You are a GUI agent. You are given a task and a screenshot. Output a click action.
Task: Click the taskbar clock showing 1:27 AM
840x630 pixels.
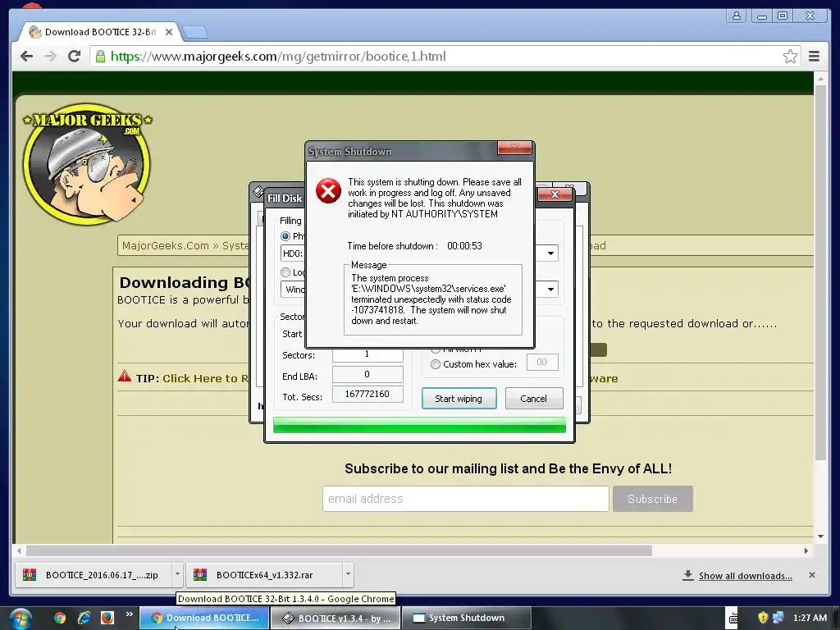(810, 618)
